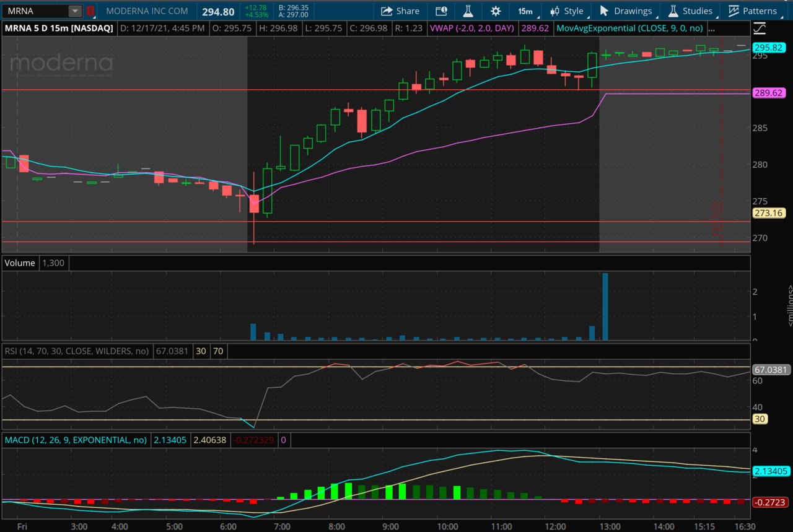Click the ask price A: 297.00
Image resolution: width=793 pixels, height=532 pixels.
(294, 15)
